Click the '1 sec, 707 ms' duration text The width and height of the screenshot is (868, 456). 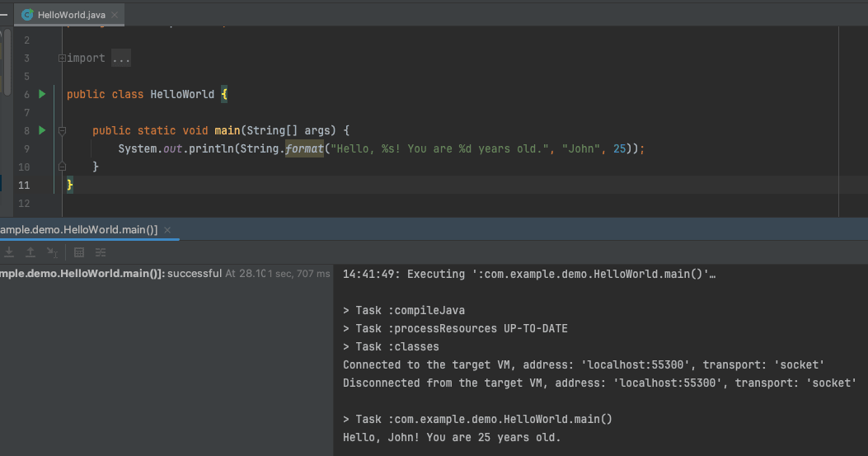pos(299,274)
